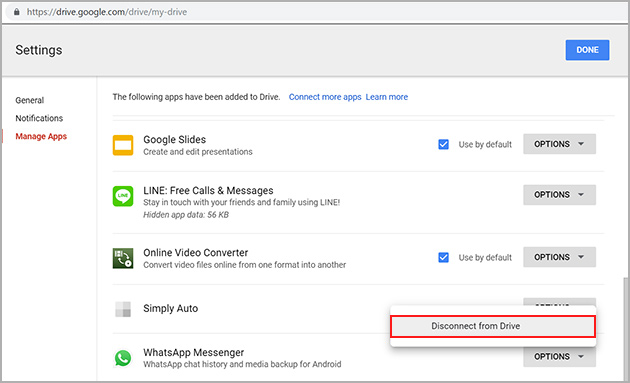
Task: Select Disconnect from Drive menu item
Action: click(x=493, y=326)
